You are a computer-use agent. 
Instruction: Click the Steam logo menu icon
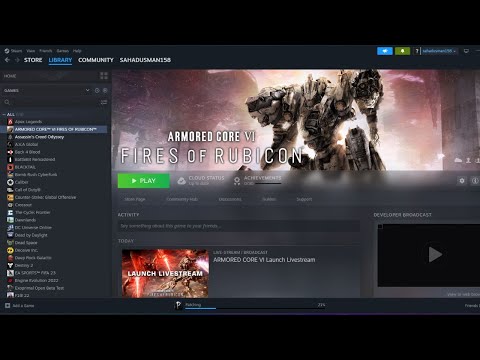(x=7, y=51)
